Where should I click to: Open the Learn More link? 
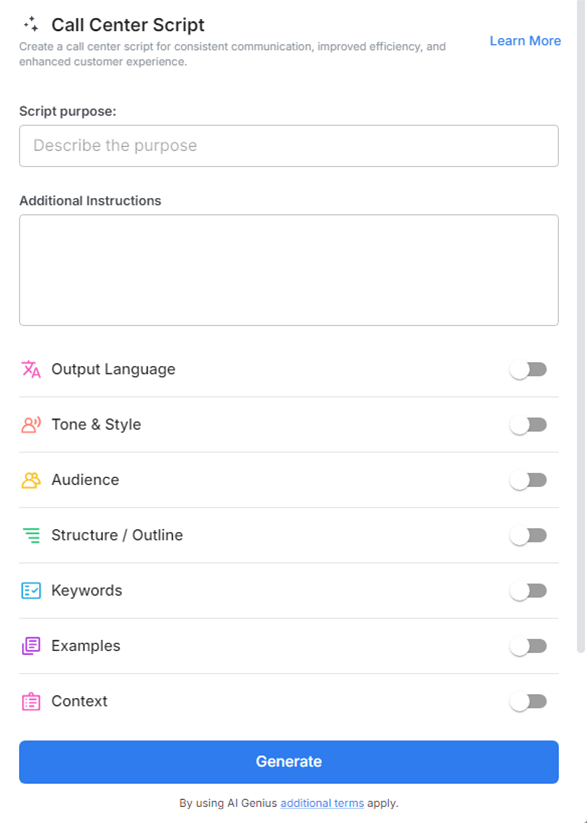(524, 40)
